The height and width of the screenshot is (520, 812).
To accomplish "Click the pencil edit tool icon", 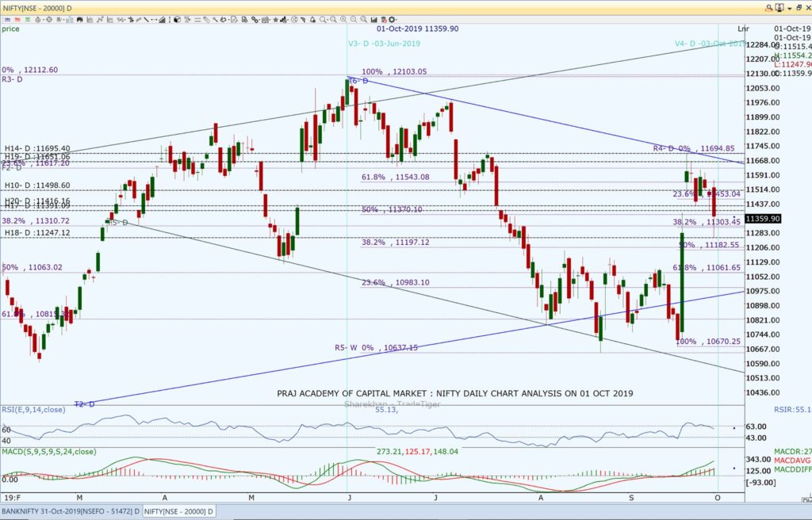I will point(207,20).
